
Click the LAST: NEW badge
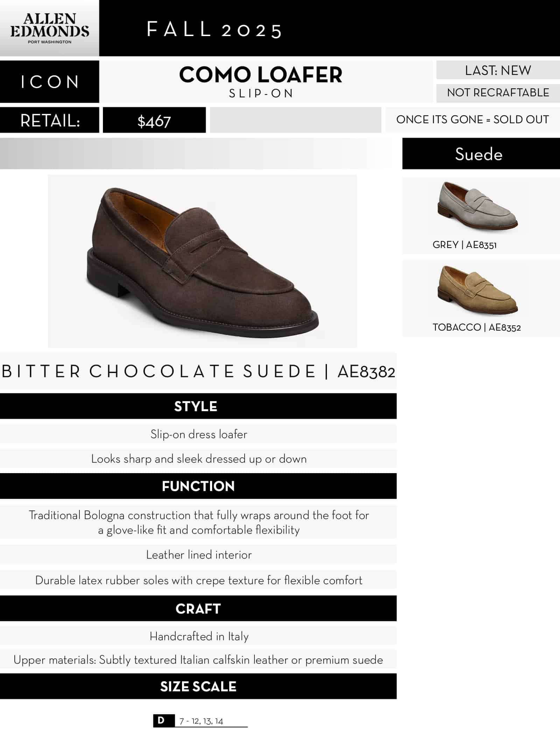pos(498,70)
